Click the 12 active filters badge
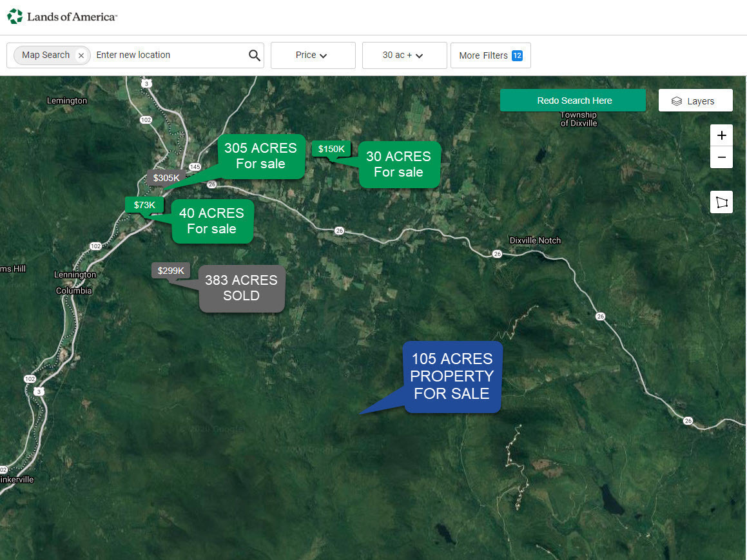Image resolution: width=747 pixels, height=560 pixels. 517,55
